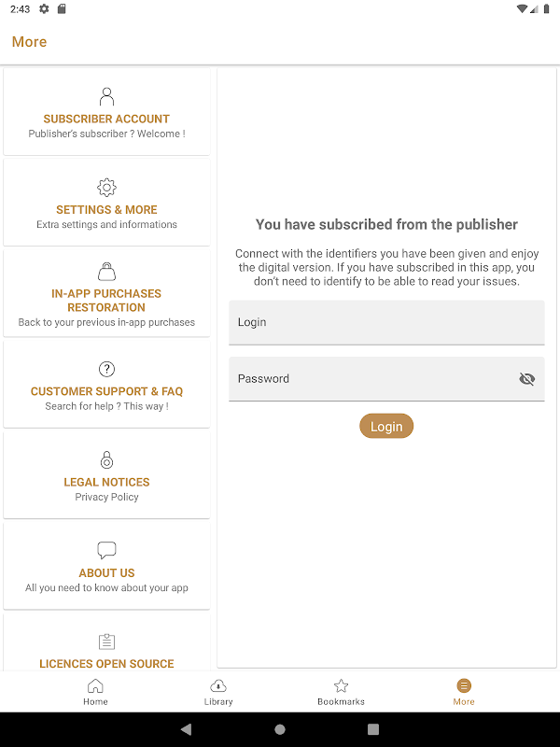The height and width of the screenshot is (747, 560).
Task: Open the Privacy Policy legal notices entry
Action: [106, 497]
